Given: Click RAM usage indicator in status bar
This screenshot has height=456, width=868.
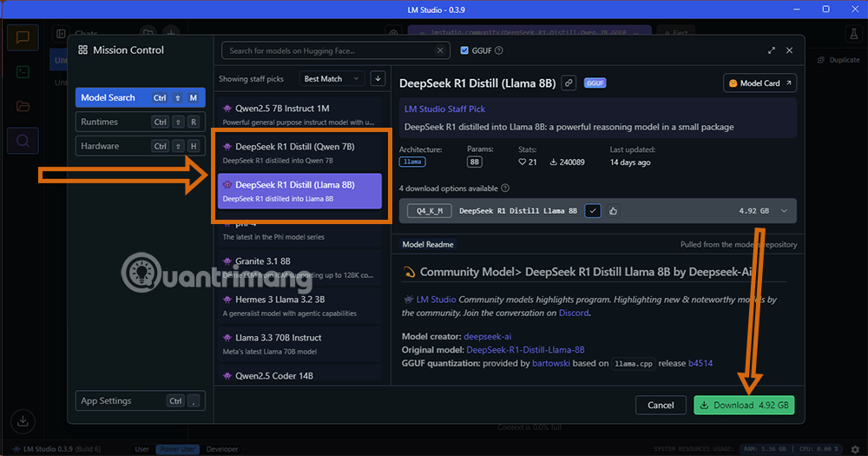Looking at the screenshot, I should click(765, 449).
